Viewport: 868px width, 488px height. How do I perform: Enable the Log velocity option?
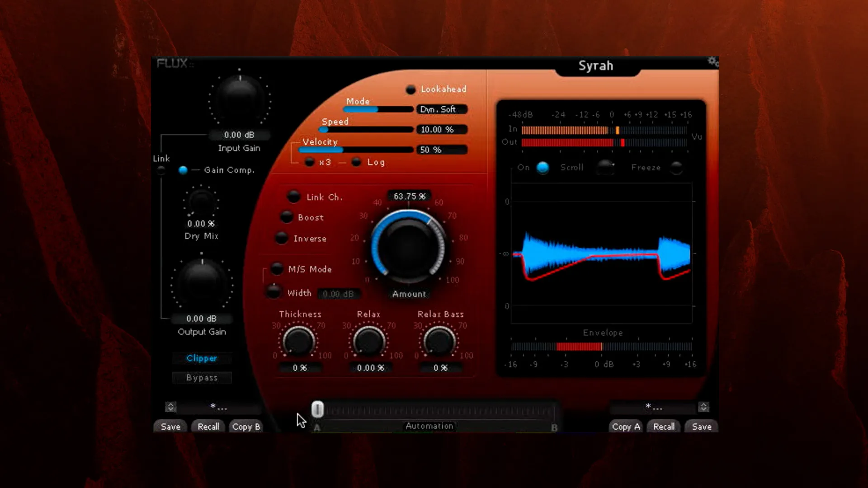pyautogui.click(x=356, y=162)
